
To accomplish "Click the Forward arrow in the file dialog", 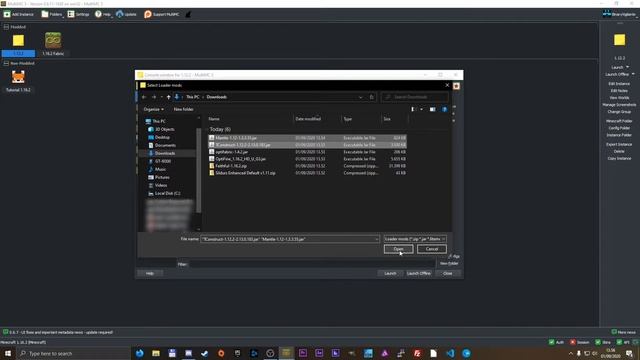I will (154, 97).
